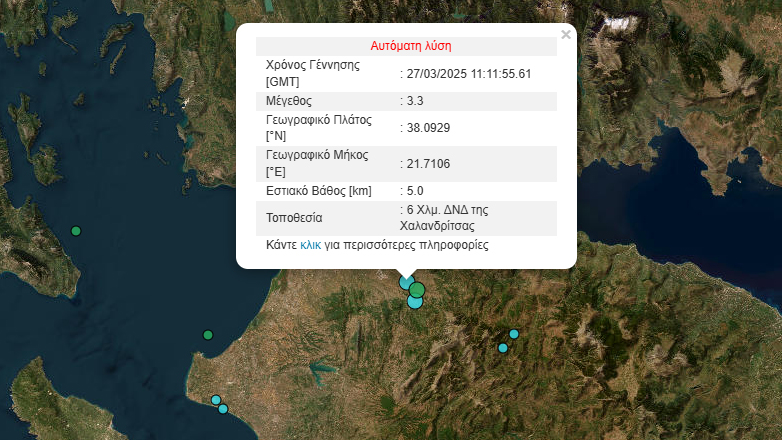Click the 'Μέγεθος' row label in the popup
This screenshot has width=782, height=440.
tap(289, 101)
